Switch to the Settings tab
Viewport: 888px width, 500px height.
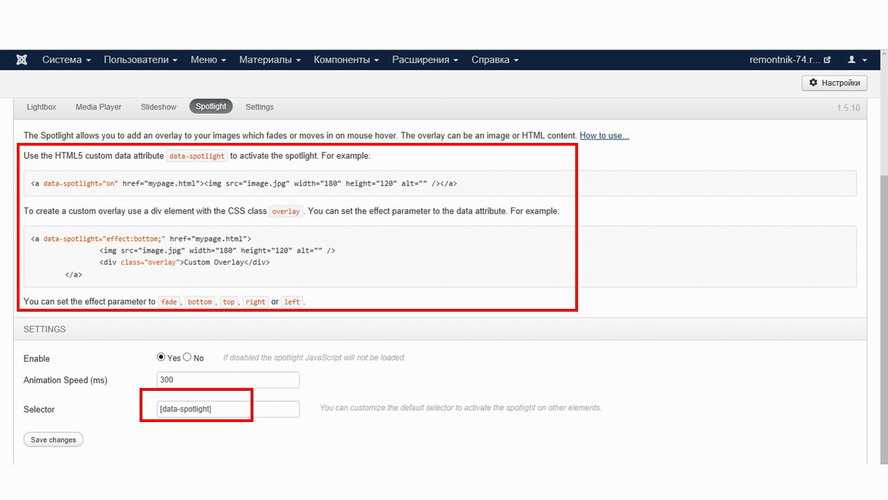tap(259, 107)
